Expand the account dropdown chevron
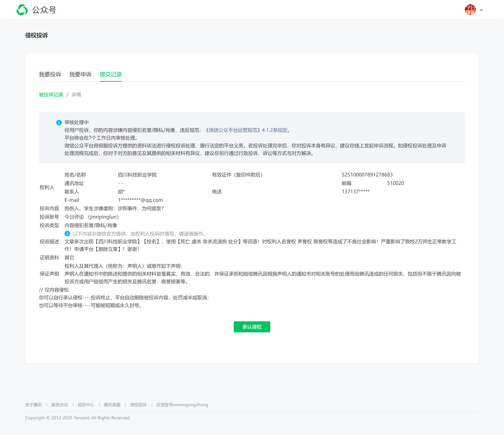 click(x=481, y=10)
